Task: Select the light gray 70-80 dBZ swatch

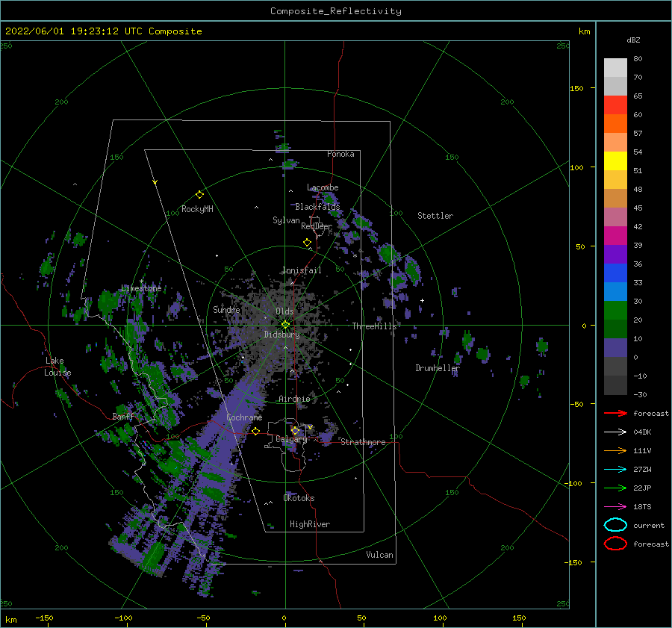Action: click(615, 68)
